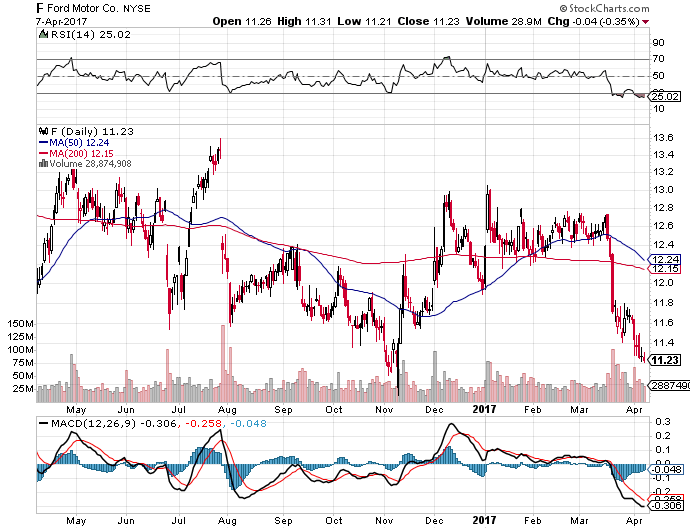Click the candlestick icon beside F (Daily)
The width and height of the screenshot is (697, 531).
point(43,132)
